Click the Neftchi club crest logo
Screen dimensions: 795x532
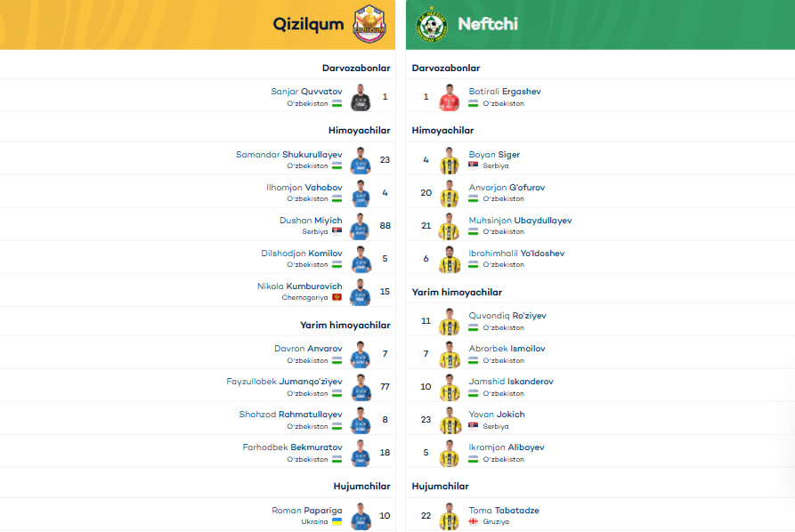click(432, 24)
